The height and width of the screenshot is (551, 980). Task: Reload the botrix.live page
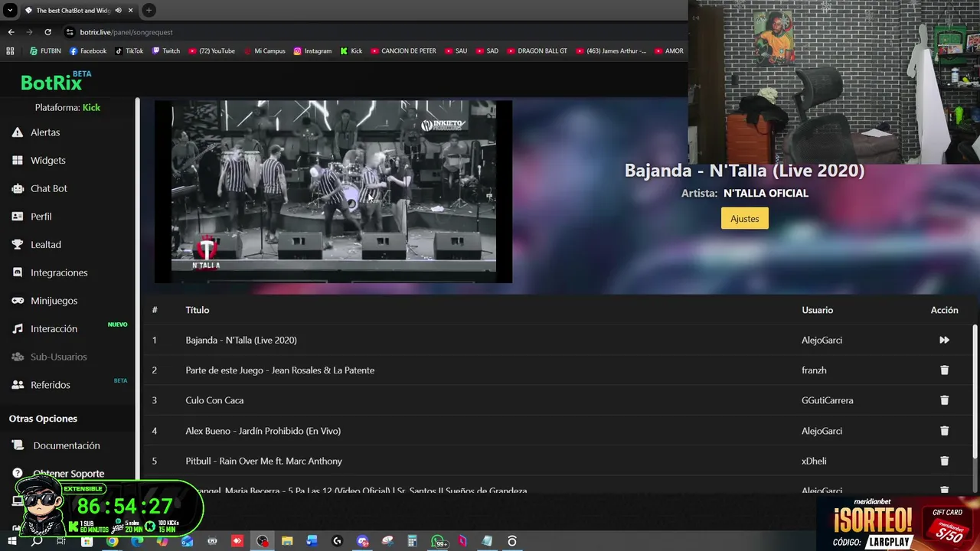pyautogui.click(x=47, y=32)
